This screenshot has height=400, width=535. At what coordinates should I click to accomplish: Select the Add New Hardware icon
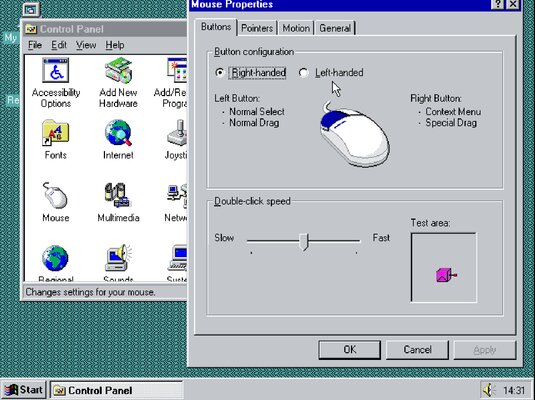pyautogui.click(x=118, y=70)
